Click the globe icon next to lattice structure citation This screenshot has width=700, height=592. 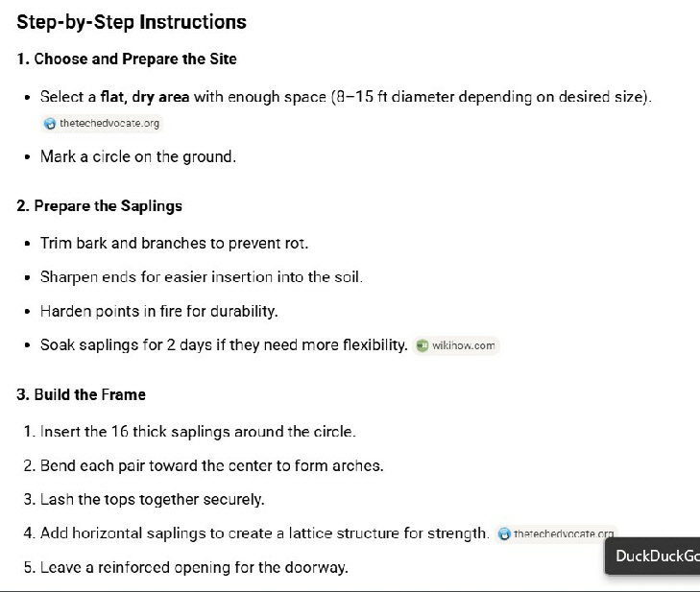click(x=504, y=533)
